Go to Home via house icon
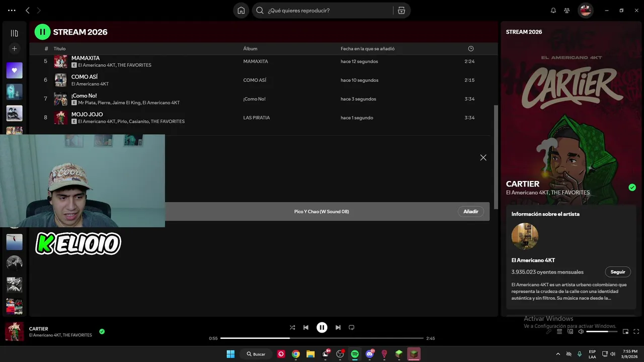 tap(241, 11)
